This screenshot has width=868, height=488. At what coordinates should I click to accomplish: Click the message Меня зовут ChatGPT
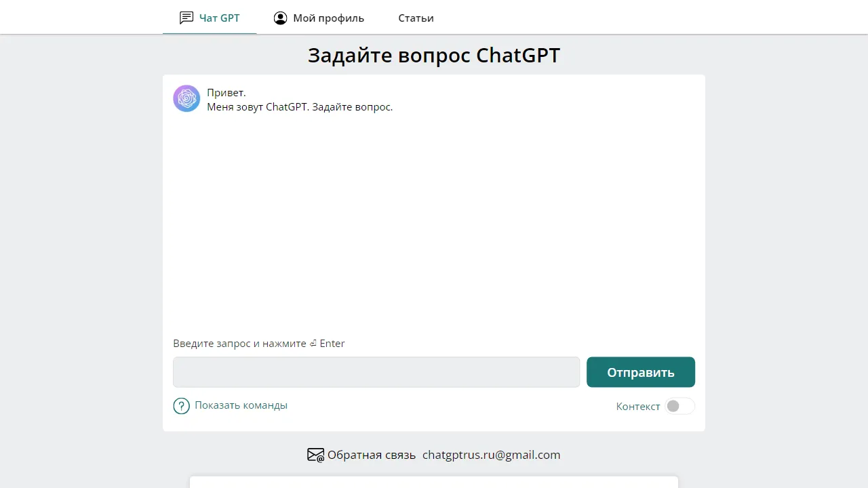258,107
